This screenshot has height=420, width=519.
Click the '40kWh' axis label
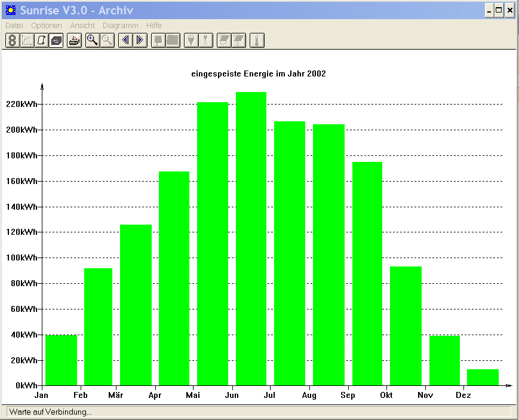tap(24, 335)
